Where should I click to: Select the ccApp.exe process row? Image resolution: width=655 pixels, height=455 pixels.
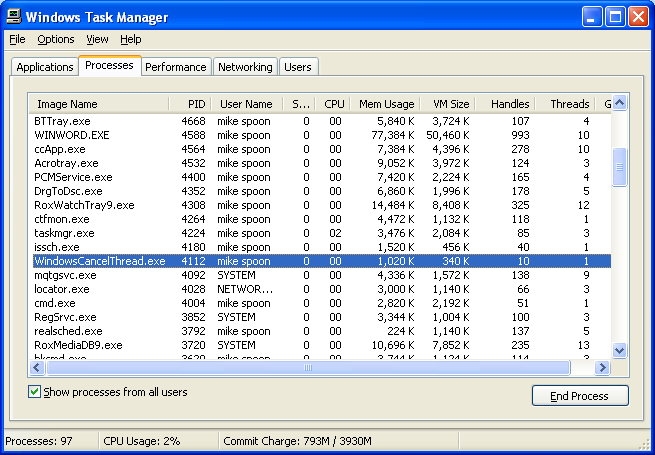(x=320, y=149)
